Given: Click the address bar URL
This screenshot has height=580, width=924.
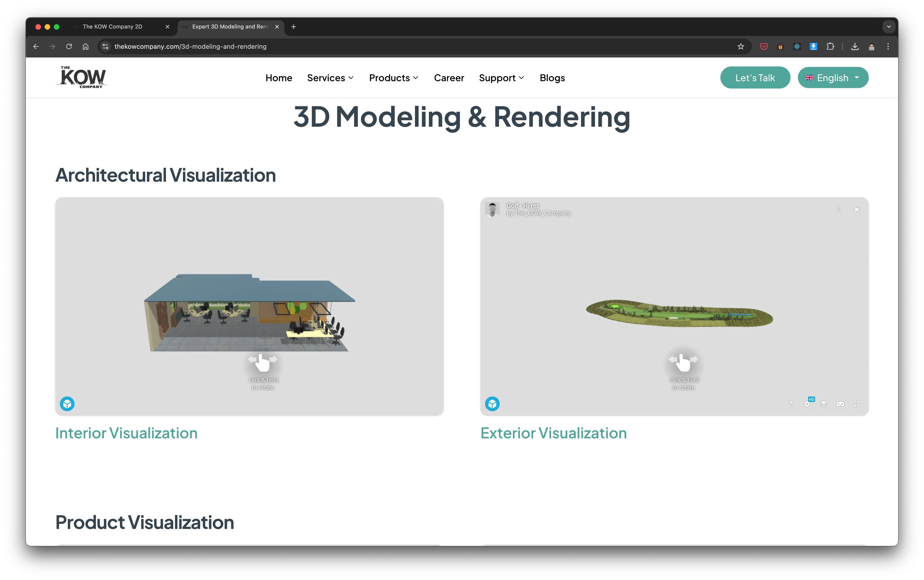Looking at the screenshot, I should pyautogui.click(x=190, y=46).
